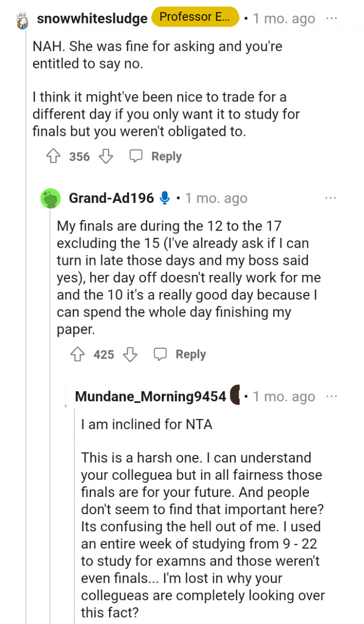Reply to snowwhitesludge's comment

coord(156,156)
